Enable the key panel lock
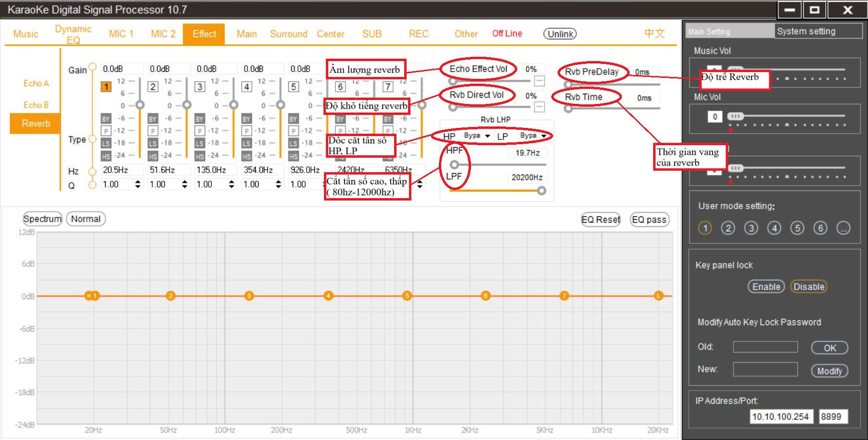 coord(766,287)
